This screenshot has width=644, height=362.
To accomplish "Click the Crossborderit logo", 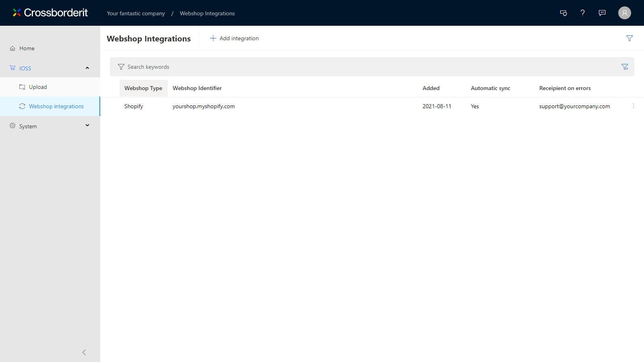I will [x=50, y=12].
